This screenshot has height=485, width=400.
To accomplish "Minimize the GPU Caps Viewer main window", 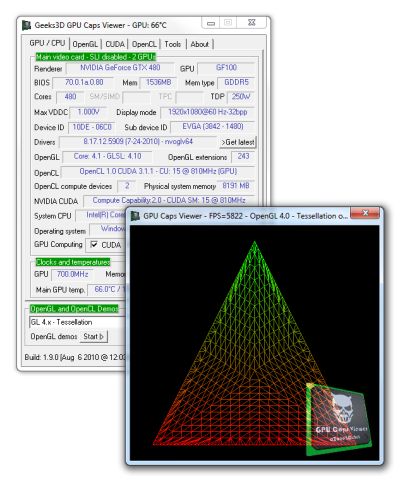I will point(211,23).
